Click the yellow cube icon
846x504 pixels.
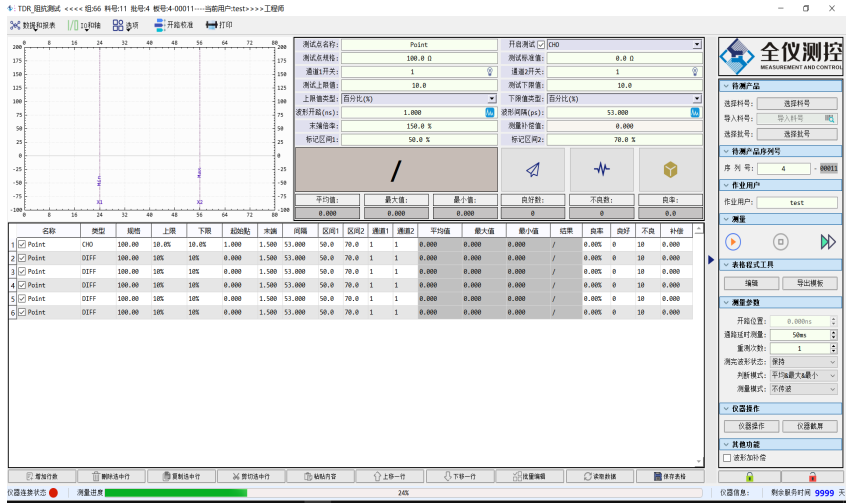671,170
